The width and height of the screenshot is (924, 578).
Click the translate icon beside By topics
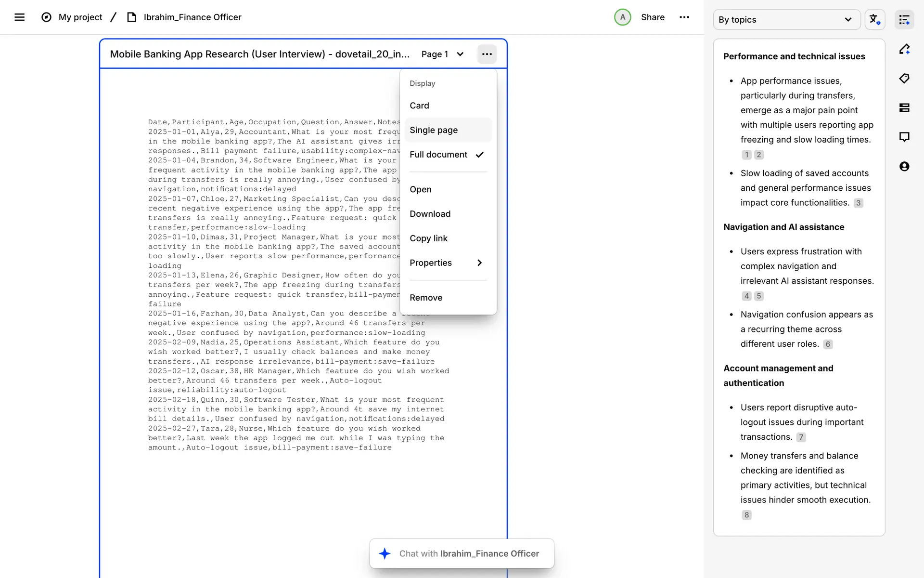874,20
